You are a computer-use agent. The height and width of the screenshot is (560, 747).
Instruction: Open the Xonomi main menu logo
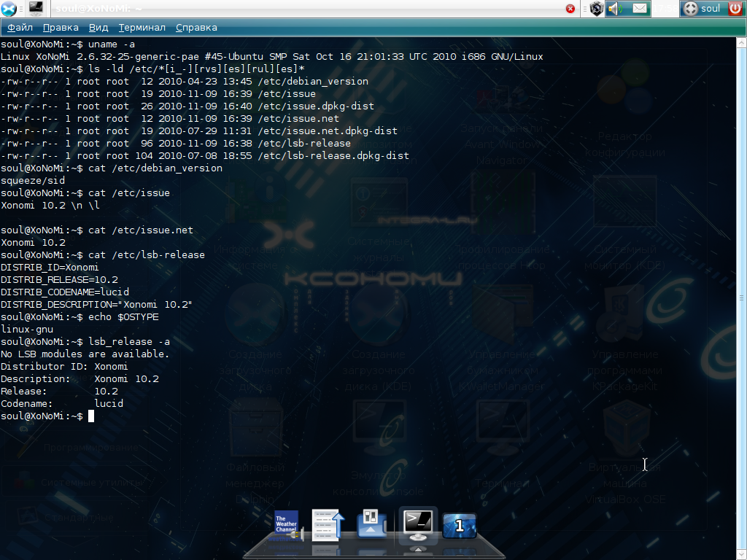9,9
